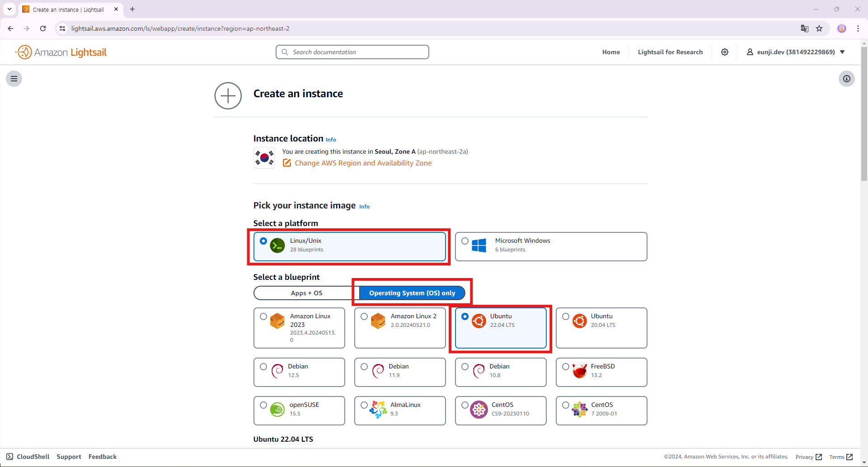Reload the page
868x467 pixels.
coord(43,28)
